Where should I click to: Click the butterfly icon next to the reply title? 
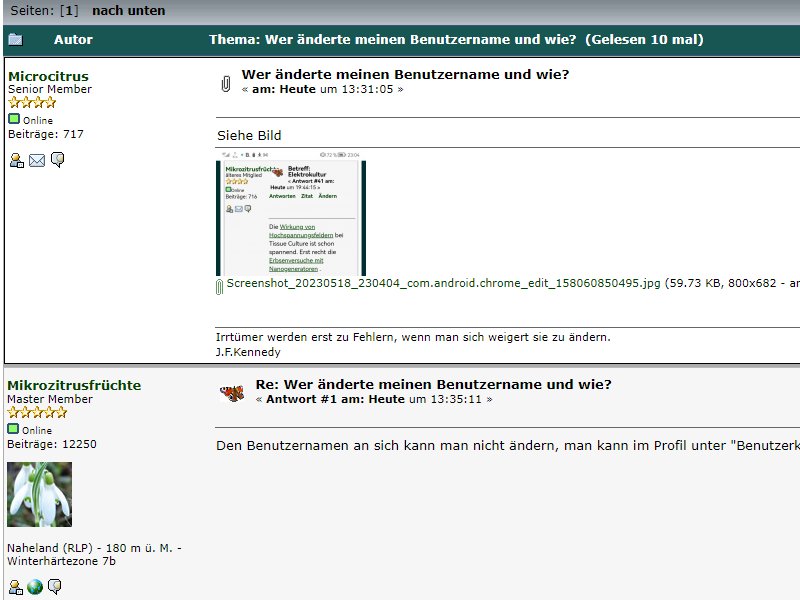tap(231, 392)
